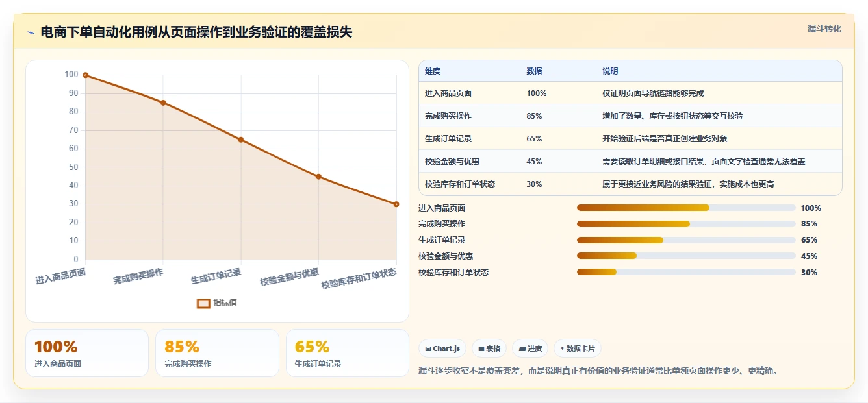The height and width of the screenshot is (403, 868).
Task: Select the chart point at 生成订单记录
Action: tap(240, 140)
